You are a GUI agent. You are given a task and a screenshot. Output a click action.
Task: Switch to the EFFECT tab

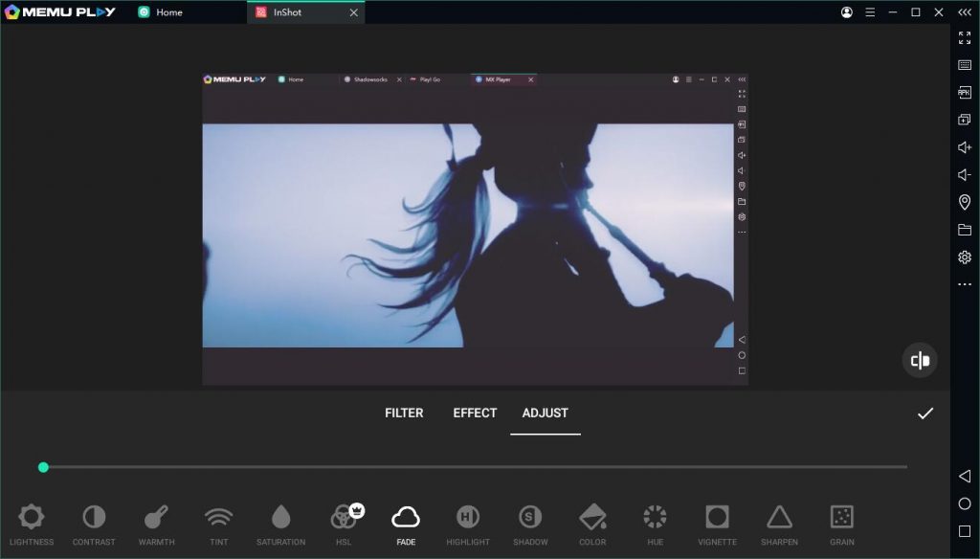(x=474, y=413)
